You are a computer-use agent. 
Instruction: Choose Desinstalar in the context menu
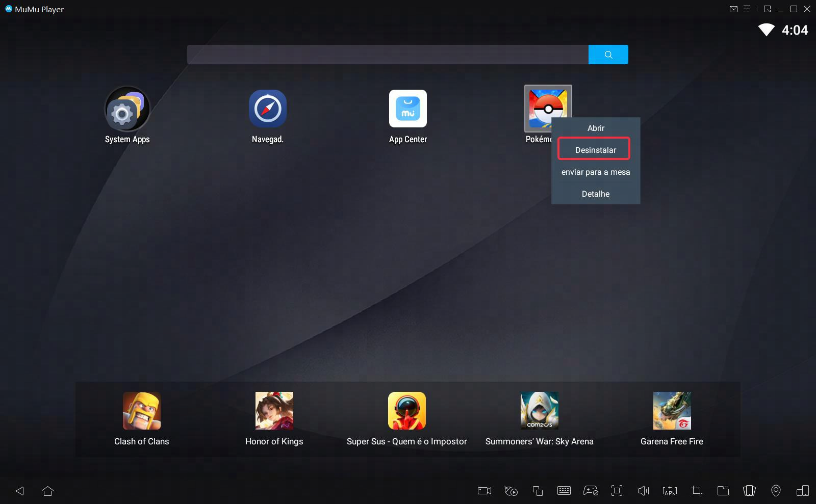coord(596,150)
